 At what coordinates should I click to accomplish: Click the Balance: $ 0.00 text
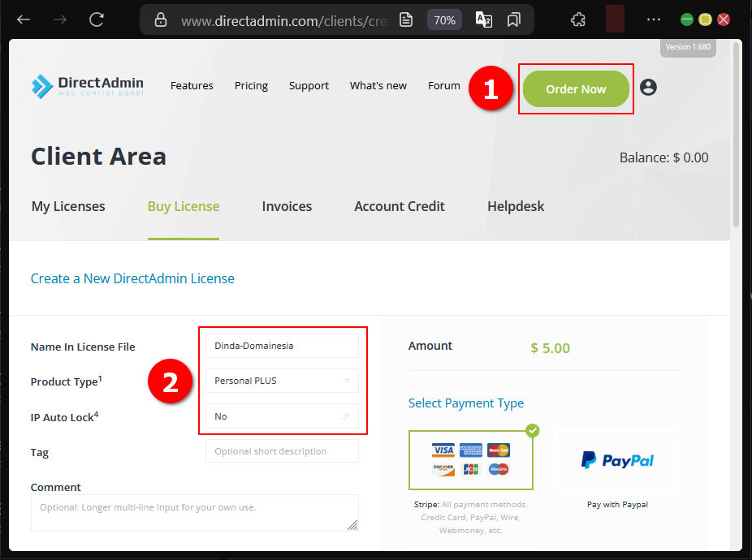(663, 157)
